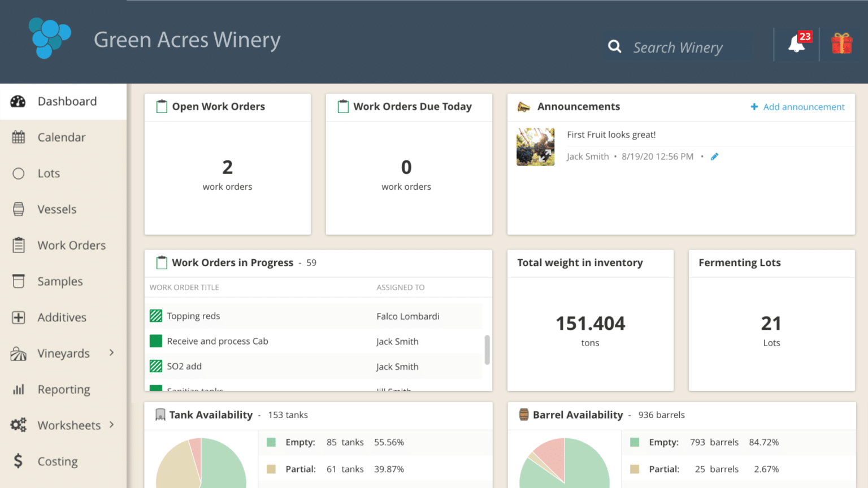
Task: Click the red gift box icon
Action: pos(841,43)
